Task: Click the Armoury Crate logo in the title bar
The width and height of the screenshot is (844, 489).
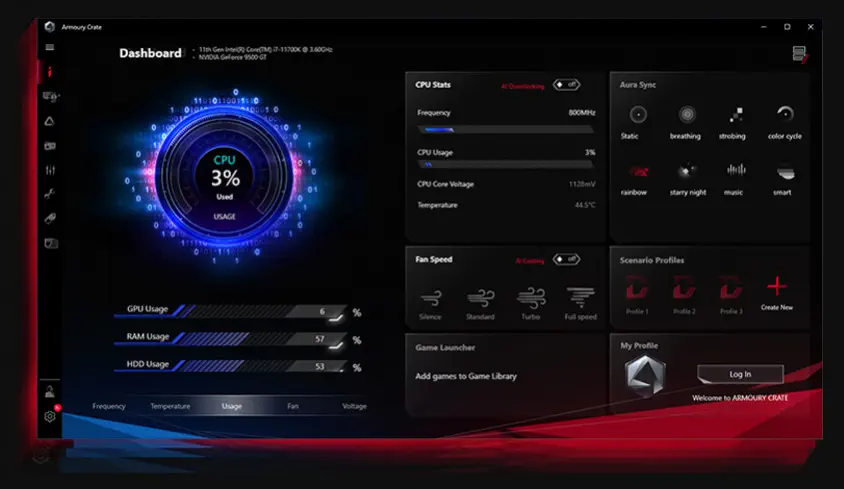Action: [50, 26]
